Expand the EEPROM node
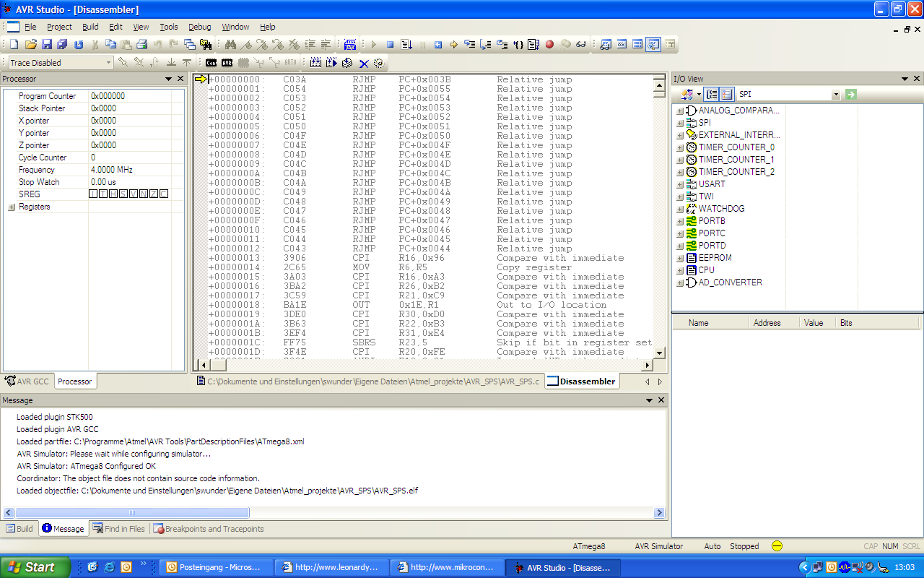The height and width of the screenshot is (578, 924). point(680,259)
